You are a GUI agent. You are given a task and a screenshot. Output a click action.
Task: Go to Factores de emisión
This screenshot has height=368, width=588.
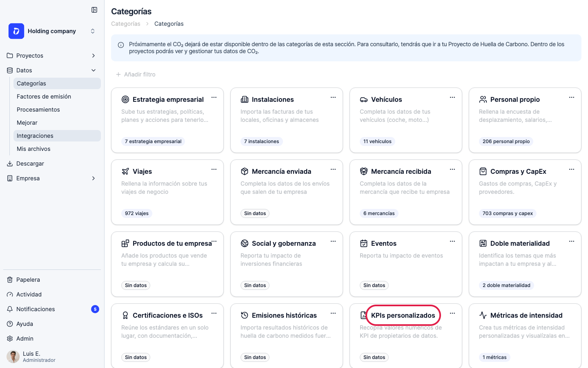(57, 96)
